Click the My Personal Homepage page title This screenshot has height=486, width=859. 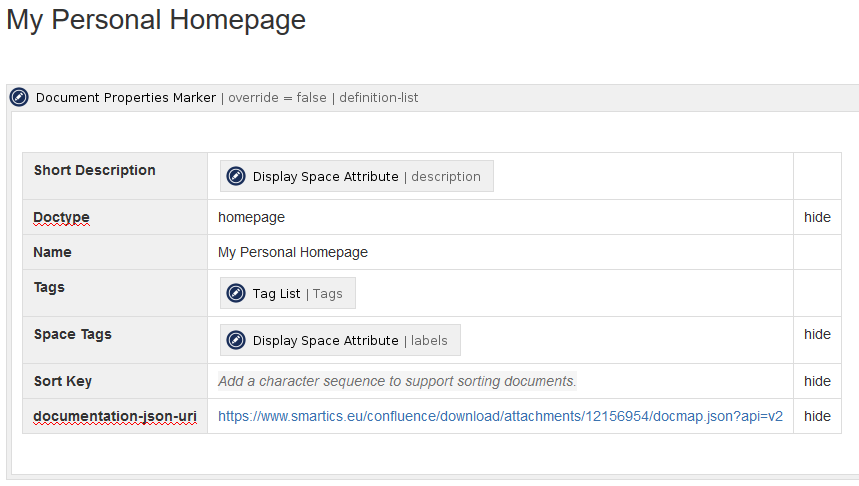pyautogui.click(x=156, y=20)
